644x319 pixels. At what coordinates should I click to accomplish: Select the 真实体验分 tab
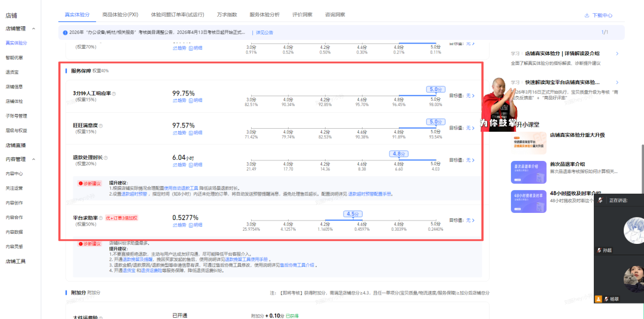coord(77,15)
